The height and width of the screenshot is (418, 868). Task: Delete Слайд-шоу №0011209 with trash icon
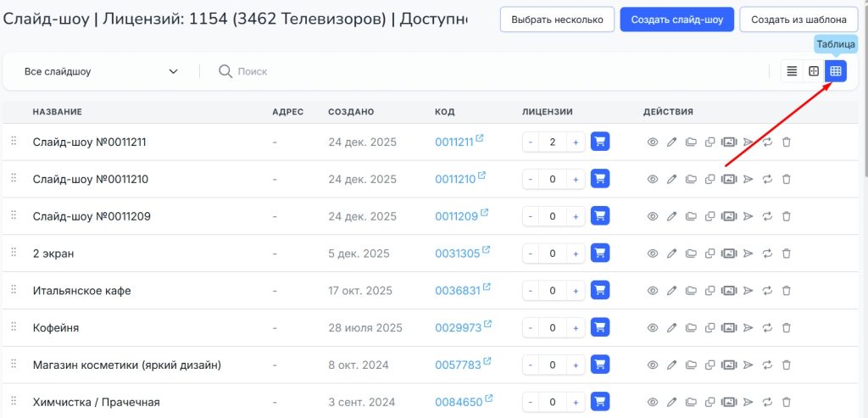pyautogui.click(x=786, y=217)
